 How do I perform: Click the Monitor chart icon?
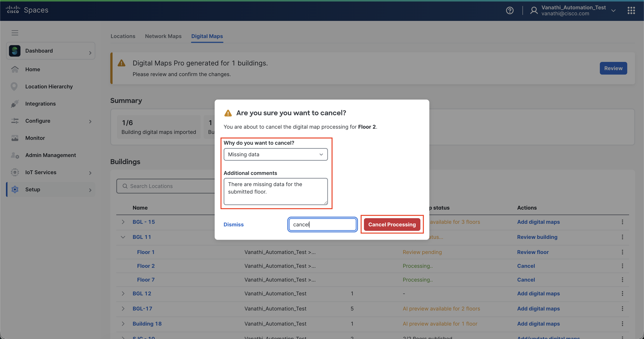(15, 138)
